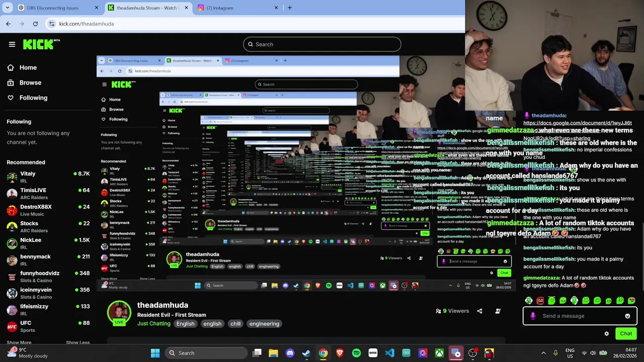Open Brave browser from taskbar
This screenshot has width=644, height=362.
tap(340, 353)
